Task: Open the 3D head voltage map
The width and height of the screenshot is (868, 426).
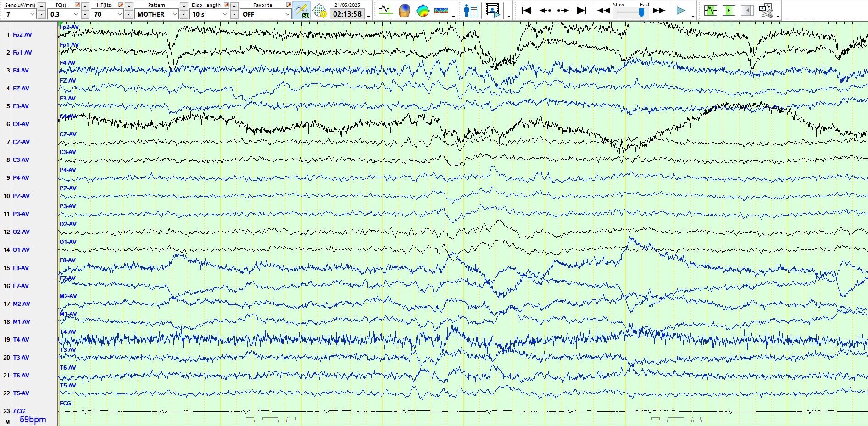Action: [404, 10]
